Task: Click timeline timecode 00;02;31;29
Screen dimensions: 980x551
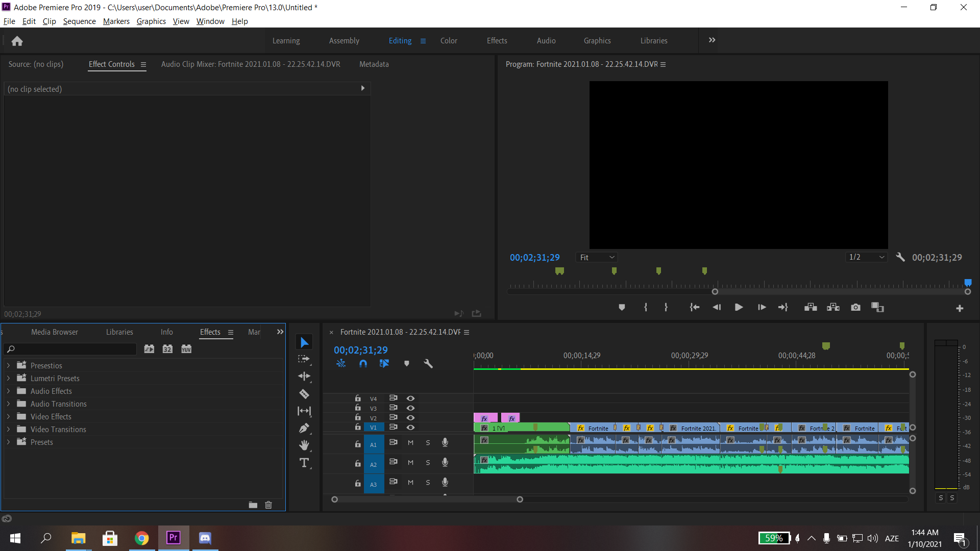Action: [x=361, y=350]
